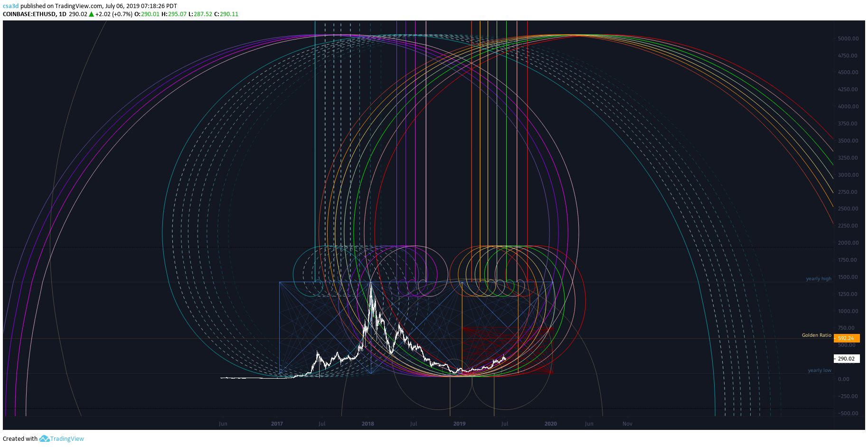Click the 2020 time axis label

(x=551, y=424)
